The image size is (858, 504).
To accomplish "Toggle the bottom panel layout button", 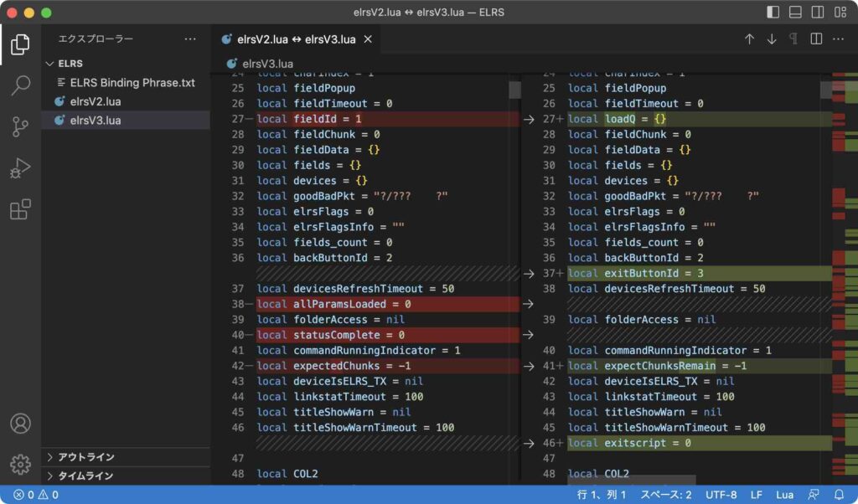I will click(795, 13).
